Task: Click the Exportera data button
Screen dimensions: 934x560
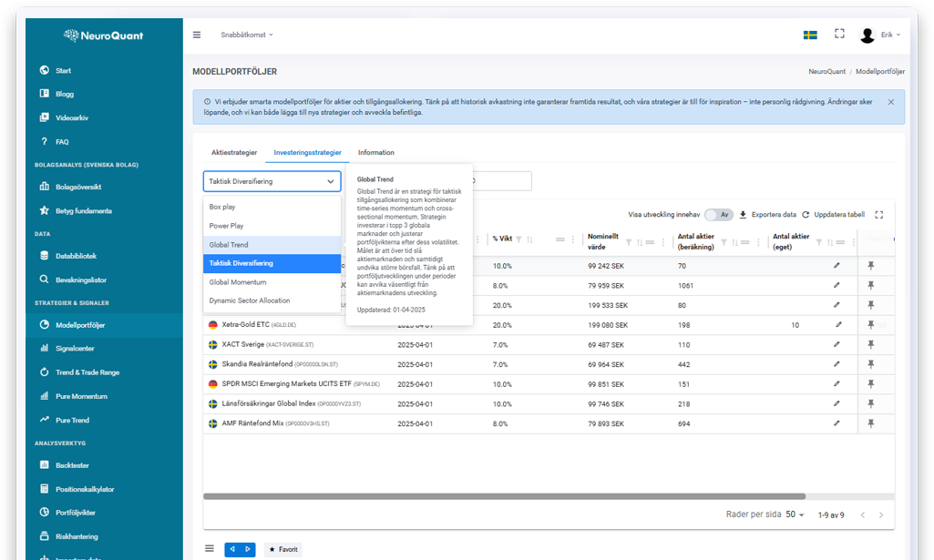Action: tap(767, 215)
